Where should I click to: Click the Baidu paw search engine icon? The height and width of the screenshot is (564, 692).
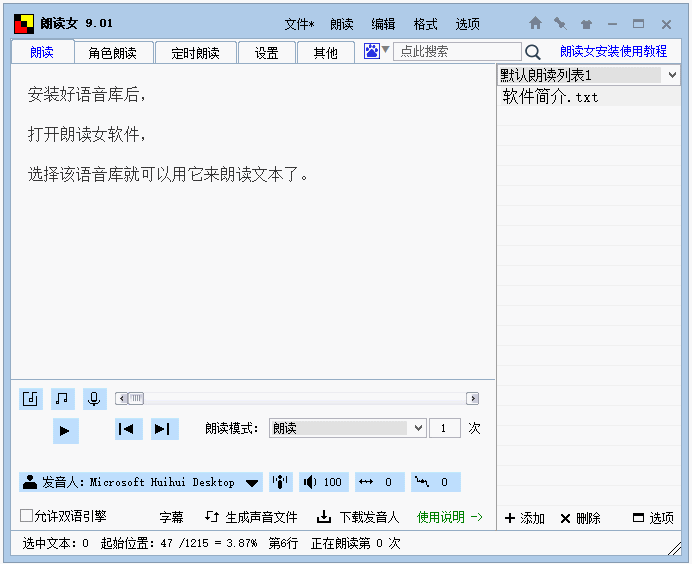[372, 51]
